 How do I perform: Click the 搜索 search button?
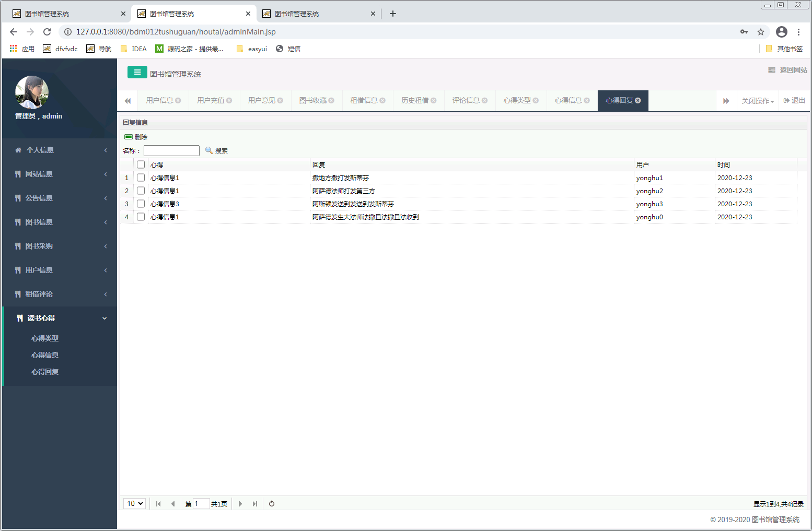pos(216,150)
